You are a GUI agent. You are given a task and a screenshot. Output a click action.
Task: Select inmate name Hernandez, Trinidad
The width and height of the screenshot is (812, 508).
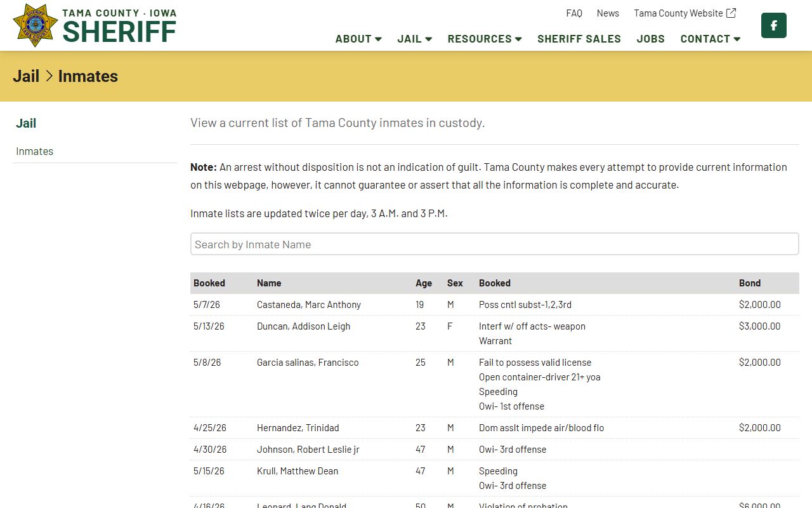pyautogui.click(x=298, y=428)
